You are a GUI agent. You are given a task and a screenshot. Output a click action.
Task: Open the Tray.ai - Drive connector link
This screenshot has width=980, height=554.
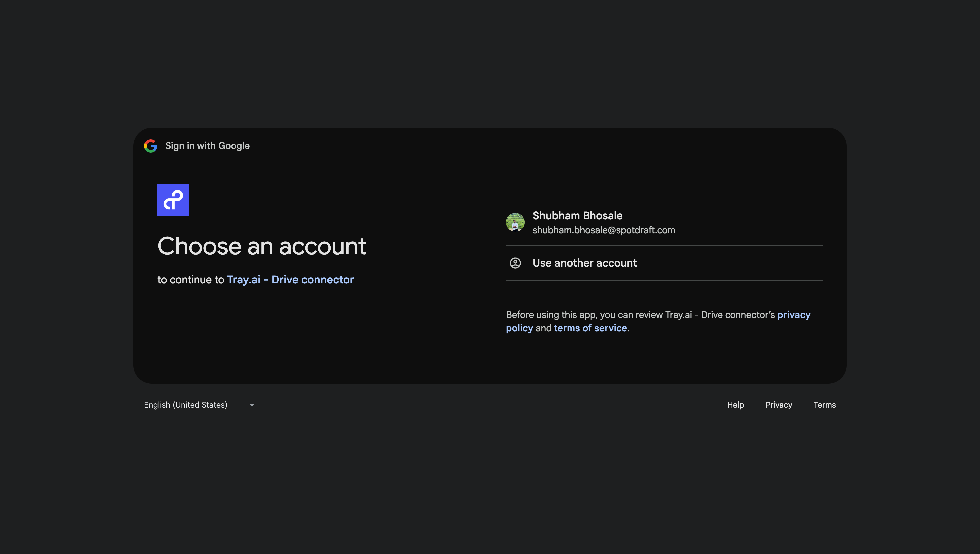coord(290,280)
